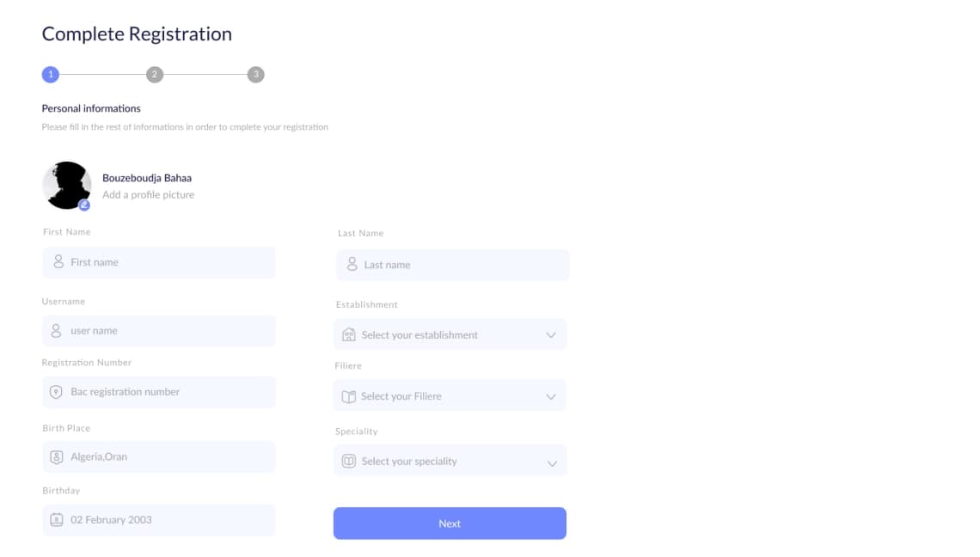Click the Next button

(450, 523)
